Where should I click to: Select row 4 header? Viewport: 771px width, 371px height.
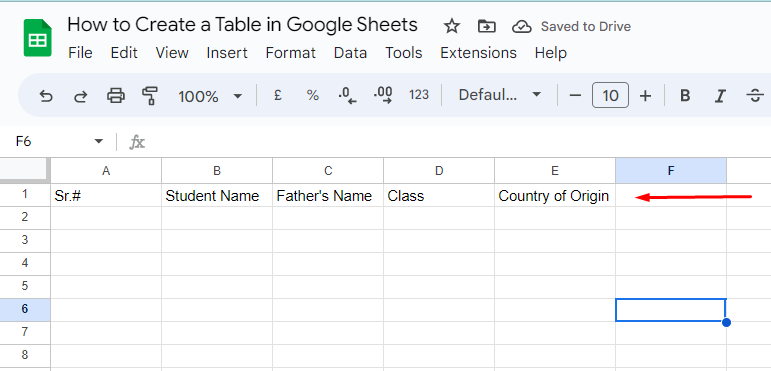(25, 264)
